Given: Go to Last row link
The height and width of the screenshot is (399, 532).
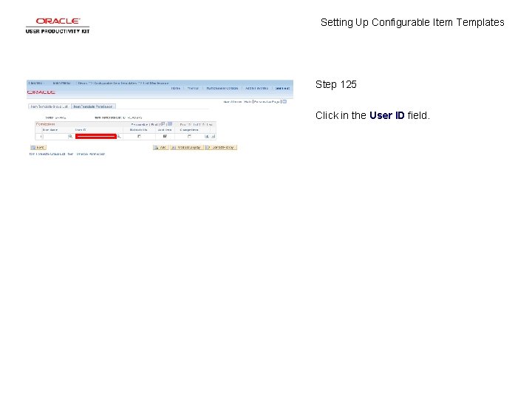Looking at the screenshot, I should [x=209, y=125].
